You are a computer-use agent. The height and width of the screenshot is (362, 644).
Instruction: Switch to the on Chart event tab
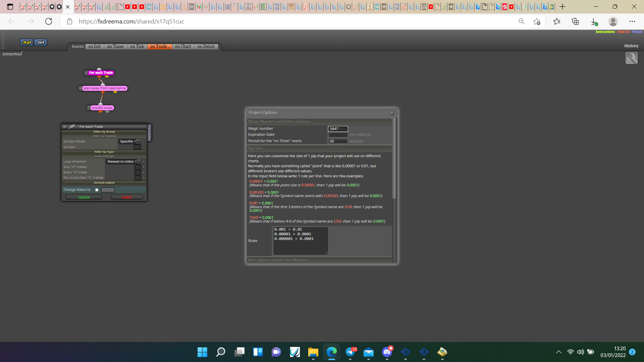coord(183,47)
